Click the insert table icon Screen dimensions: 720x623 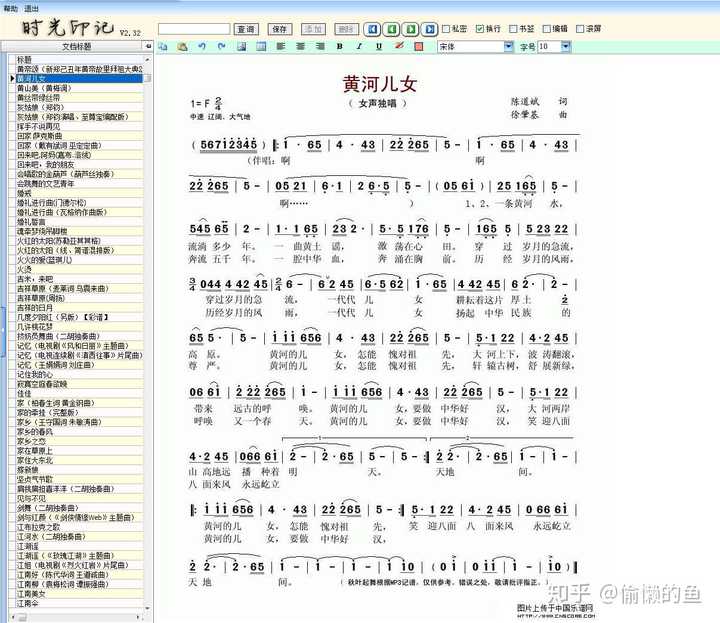click(261, 46)
